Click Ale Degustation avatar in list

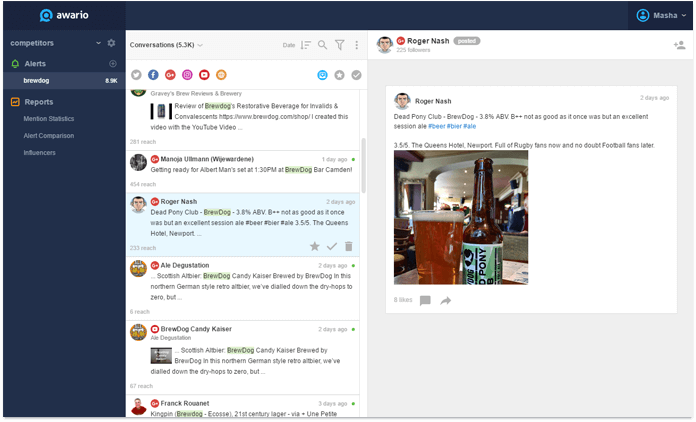click(x=138, y=268)
